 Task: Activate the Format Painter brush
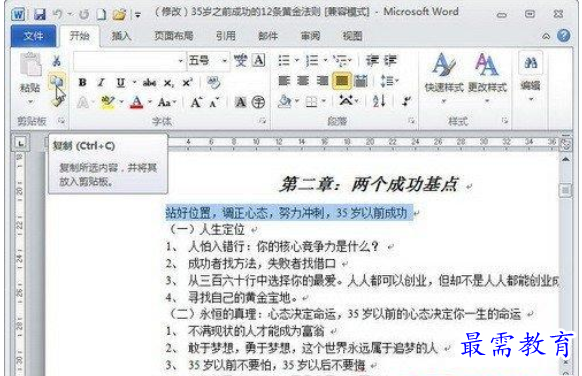pos(58,101)
